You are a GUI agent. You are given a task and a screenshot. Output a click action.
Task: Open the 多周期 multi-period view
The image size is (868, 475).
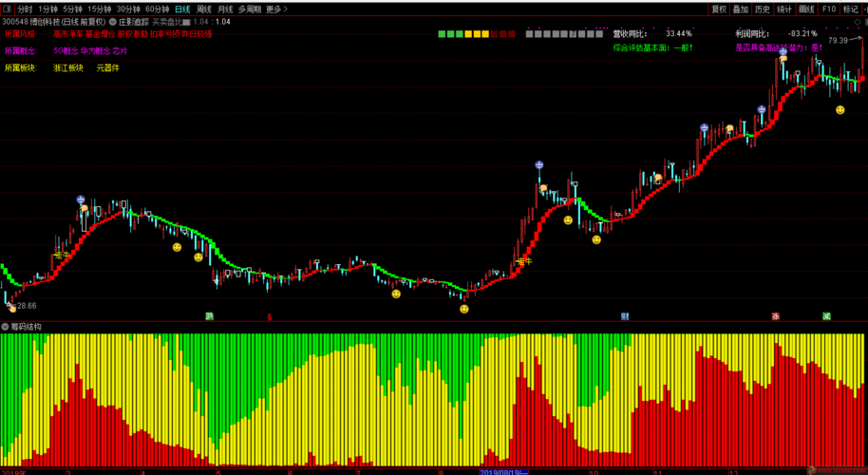249,9
